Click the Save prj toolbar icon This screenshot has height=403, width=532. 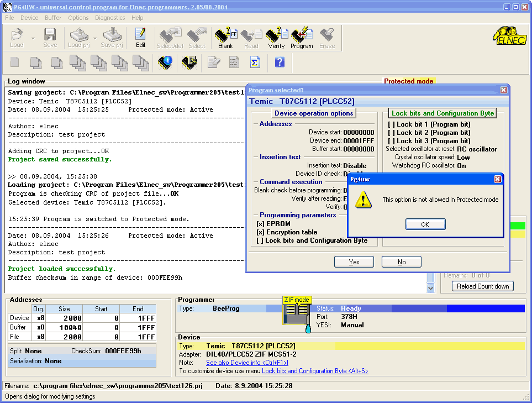click(x=112, y=38)
